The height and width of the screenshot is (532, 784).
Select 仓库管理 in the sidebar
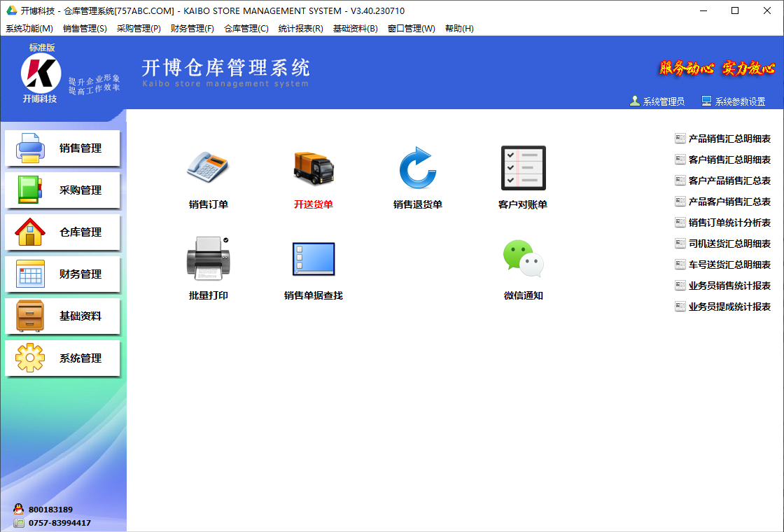pyautogui.click(x=62, y=232)
